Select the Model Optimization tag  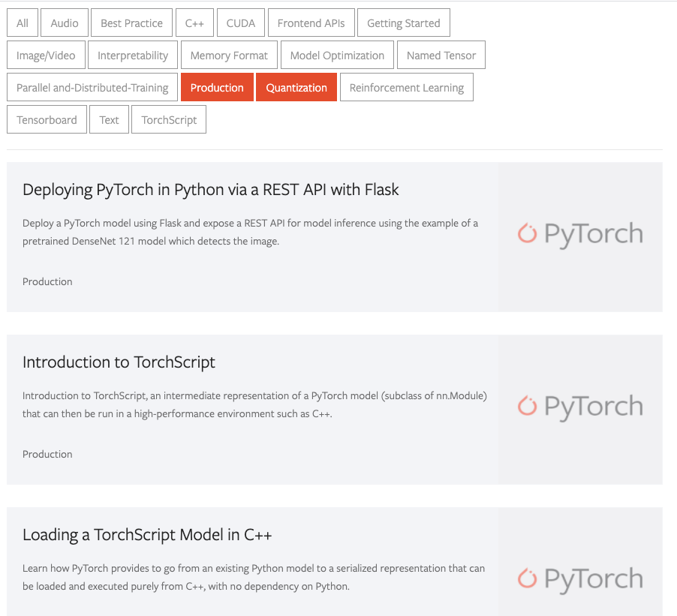[x=337, y=56]
